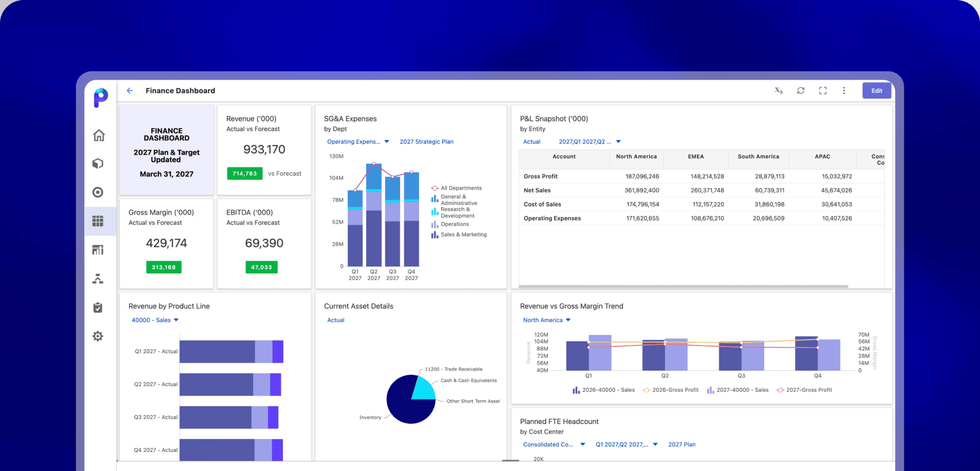Open the table Reports icon in sidebar

(x=98, y=250)
